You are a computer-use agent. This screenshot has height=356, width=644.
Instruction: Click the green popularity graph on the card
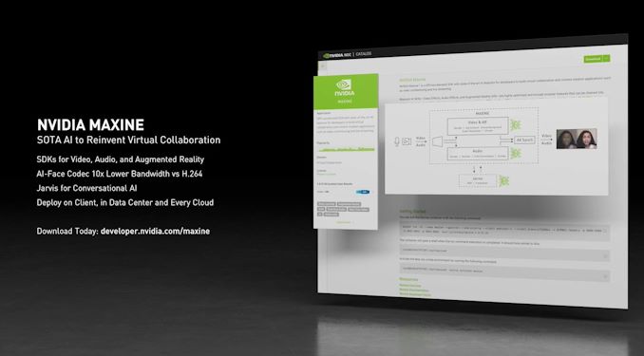(x=346, y=149)
